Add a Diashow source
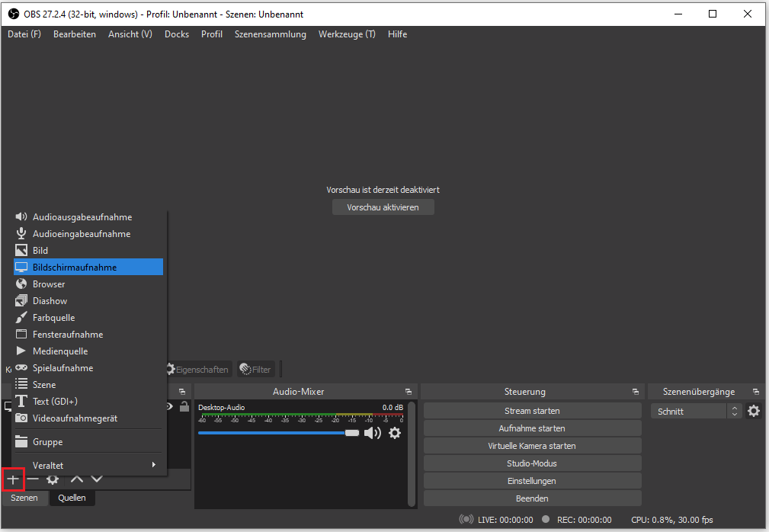 [88, 300]
